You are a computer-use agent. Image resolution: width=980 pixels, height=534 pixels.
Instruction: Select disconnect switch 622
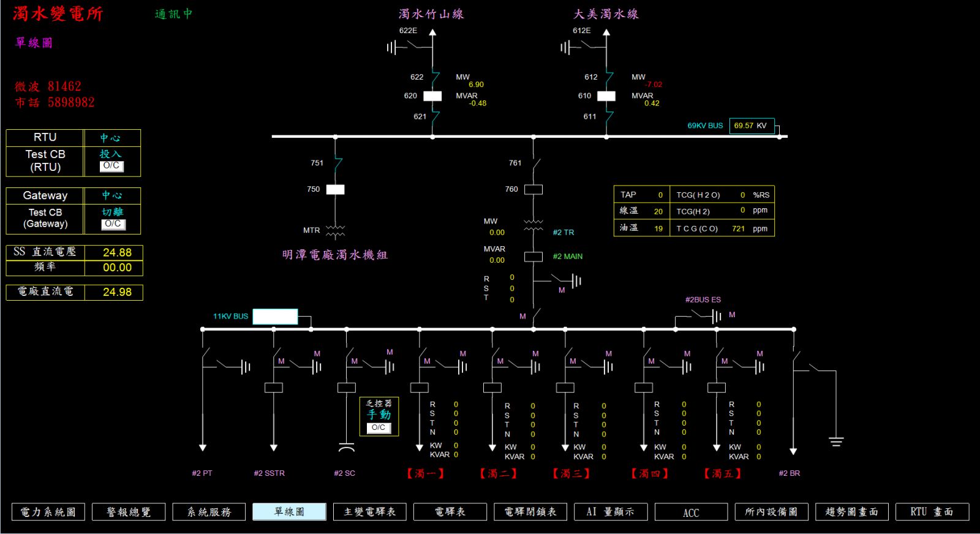pos(435,78)
